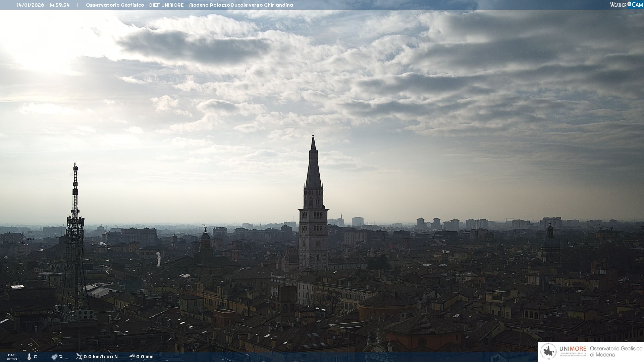The width and height of the screenshot is (644, 362).
Task: Click the wind anemometer icon
Action: pos(79,357)
